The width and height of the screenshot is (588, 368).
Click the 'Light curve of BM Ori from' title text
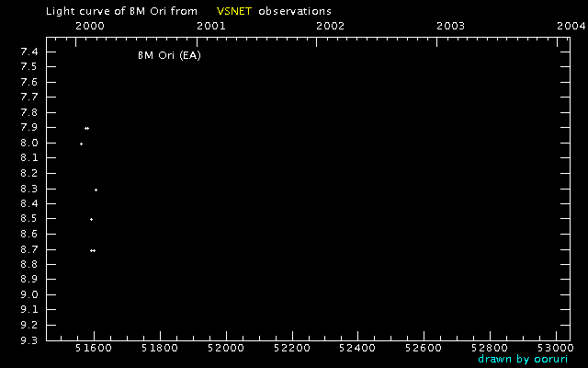click(x=121, y=10)
